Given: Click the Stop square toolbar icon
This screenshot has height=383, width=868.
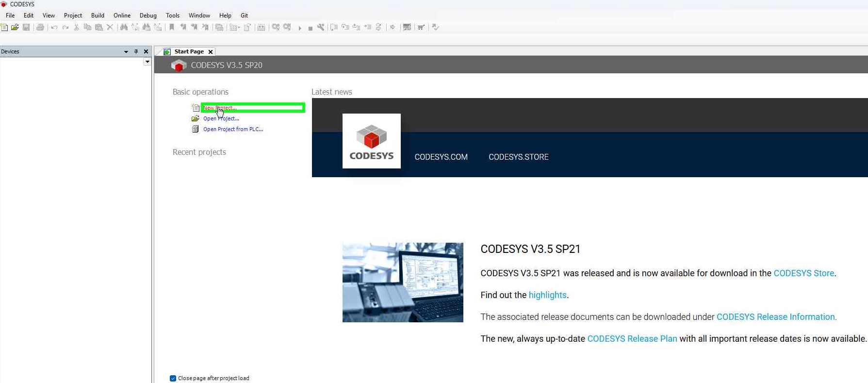Looking at the screenshot, I should pyautogui.click(x=311, y=28).
